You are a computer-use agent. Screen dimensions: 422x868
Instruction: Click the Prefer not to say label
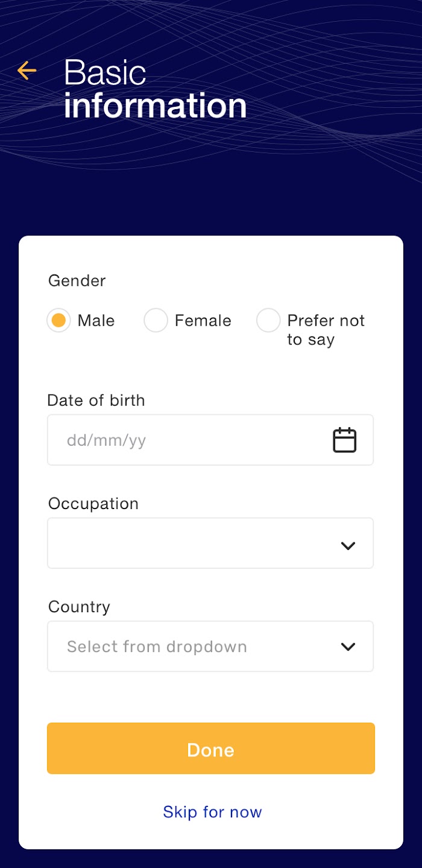326,330
